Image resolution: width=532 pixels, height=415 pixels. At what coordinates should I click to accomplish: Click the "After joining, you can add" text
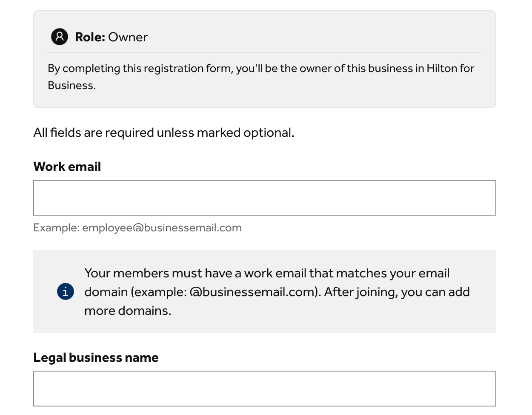coord(397,292)
